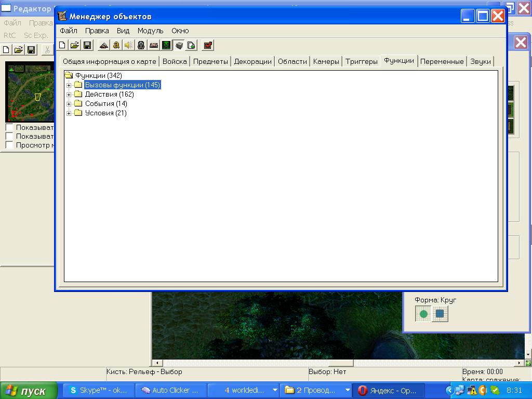Click the Object Manager gray cube icon
This screenshot has height=399, width=532.
(179, 45)
